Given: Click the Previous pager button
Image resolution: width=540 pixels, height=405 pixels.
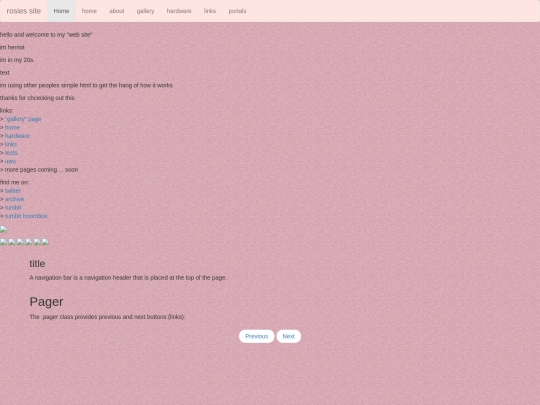Looking at the screenshot, I should click(257, 336).
